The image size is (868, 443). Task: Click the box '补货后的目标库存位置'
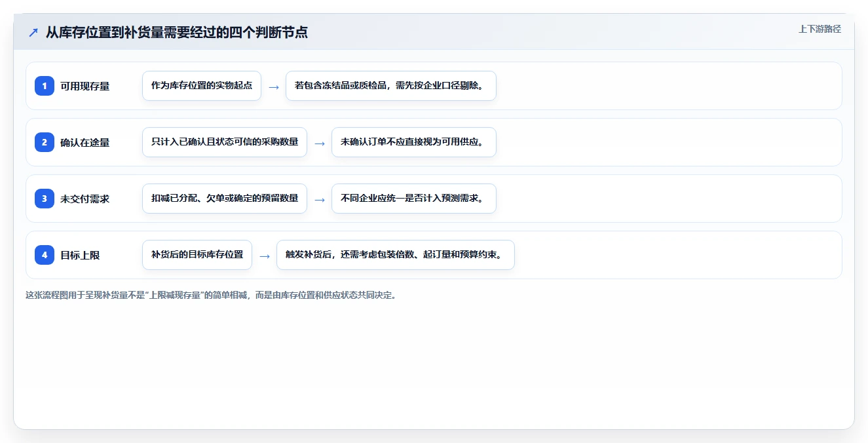pyautogui.click(x=197, y=255)
